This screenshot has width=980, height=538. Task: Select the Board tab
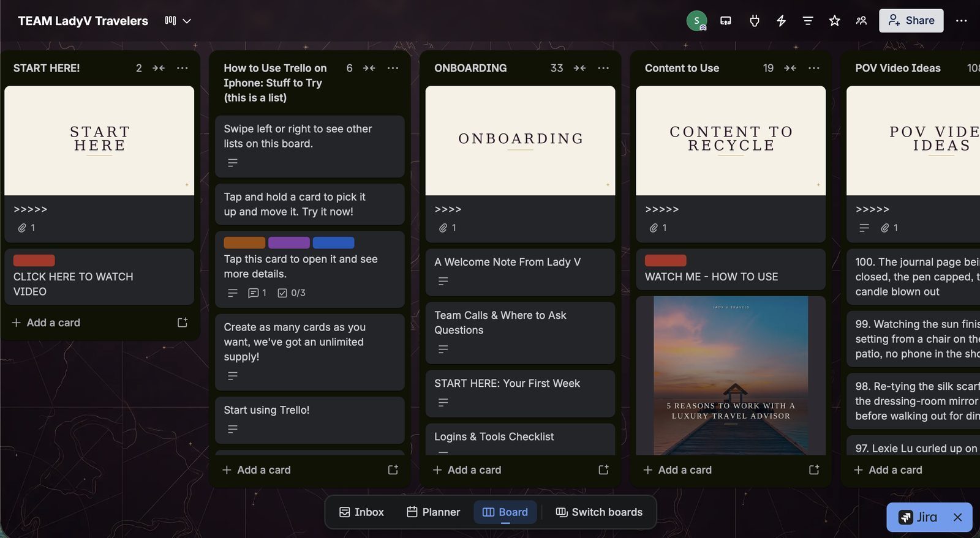click(x=505, y=512)
